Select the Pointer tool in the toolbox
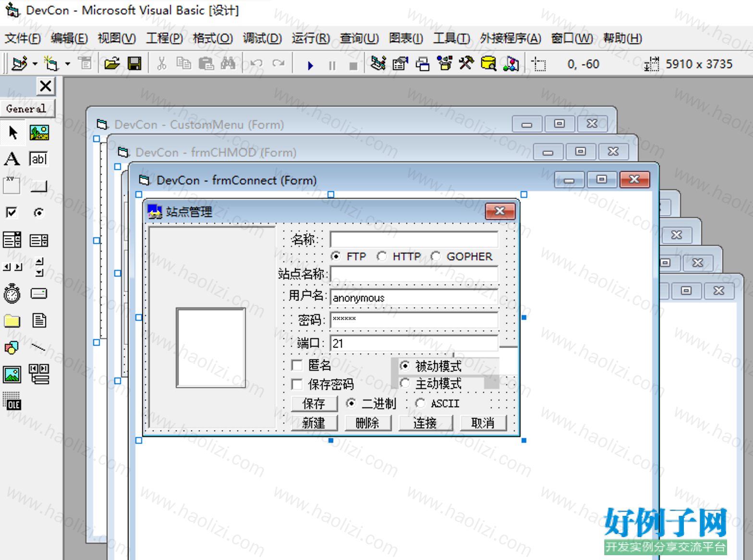 tap(13, 133)
